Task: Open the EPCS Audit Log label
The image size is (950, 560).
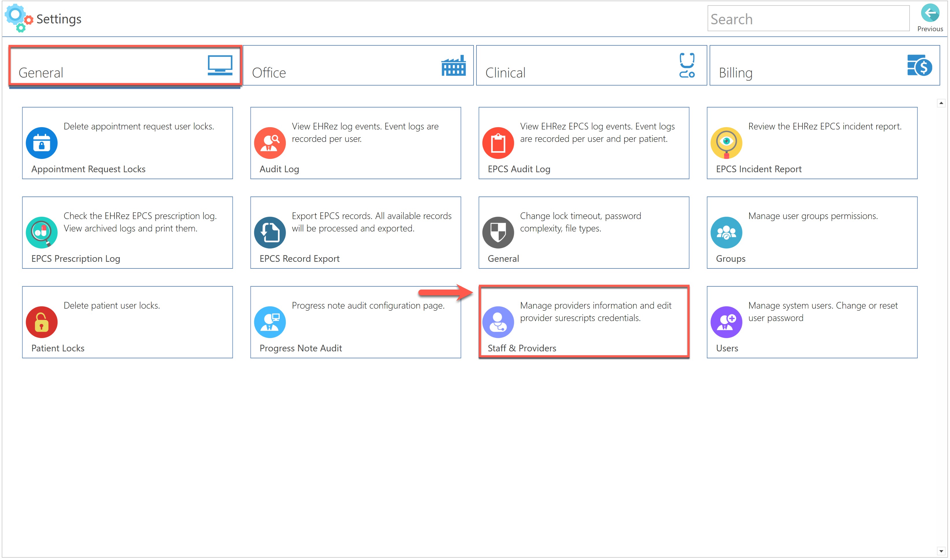Action: (519, 169)
